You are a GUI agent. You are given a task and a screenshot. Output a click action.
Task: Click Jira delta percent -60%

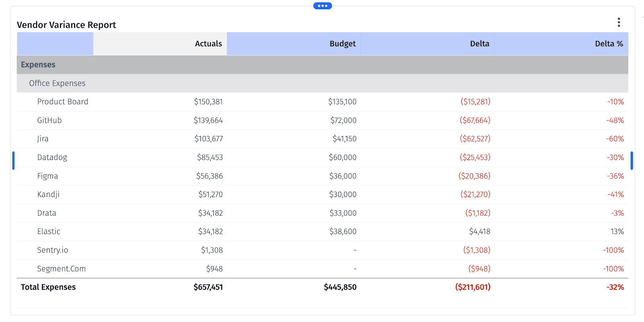tap(615, 139)
